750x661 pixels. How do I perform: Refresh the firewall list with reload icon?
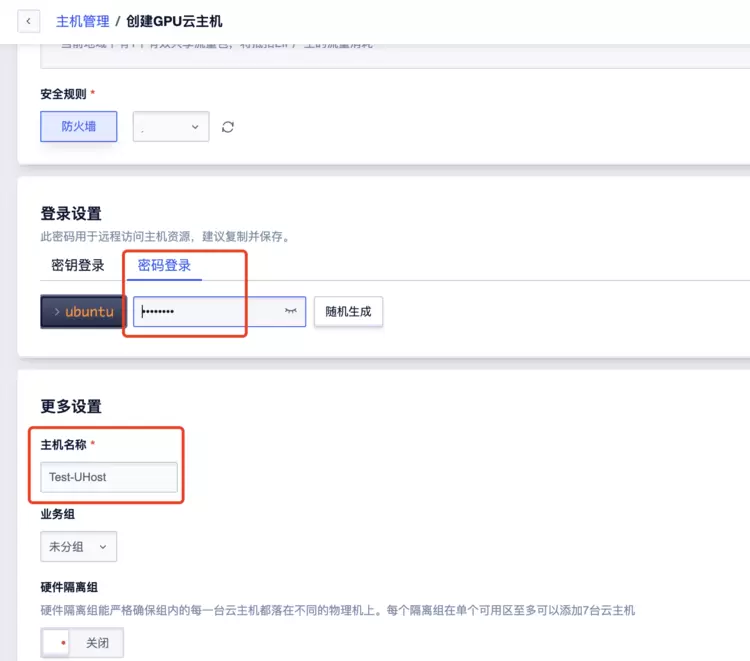[228, 127]
